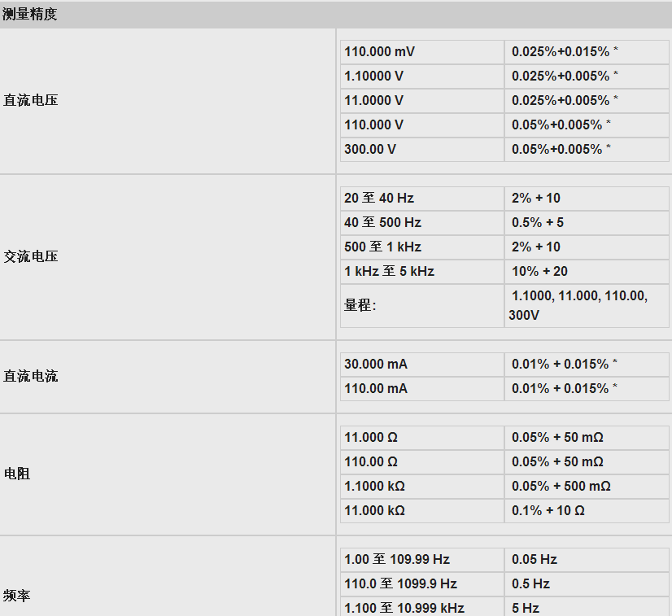This screenshot has height=616, width=672.
Task: Select the 交流电压 row label
Action: tap(31, 256)
